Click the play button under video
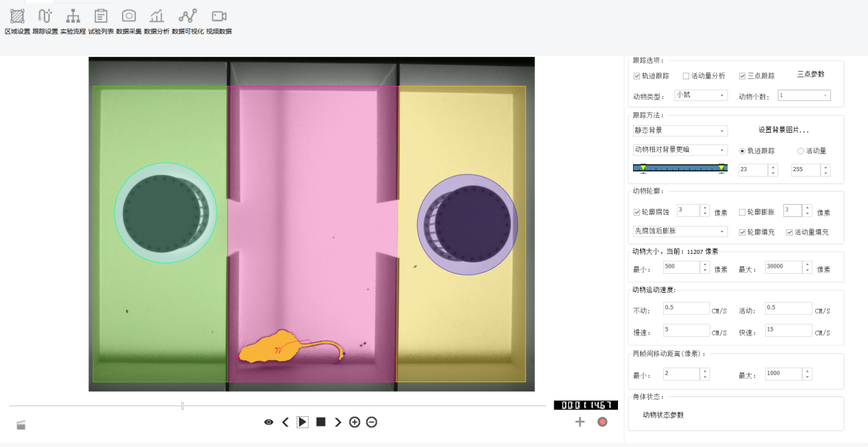The image size is (868, 447). (302, 422)
